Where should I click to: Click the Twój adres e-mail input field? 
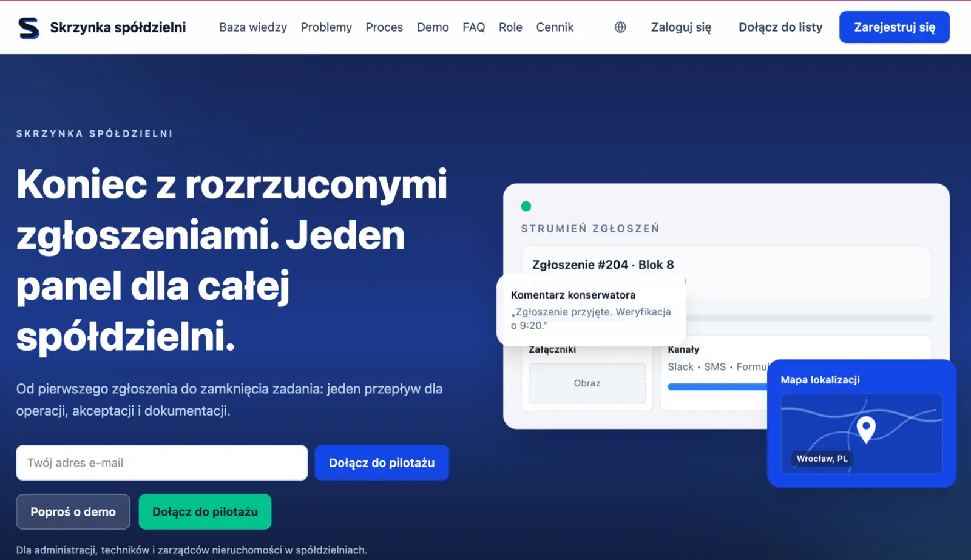click(x=162, y=463)
